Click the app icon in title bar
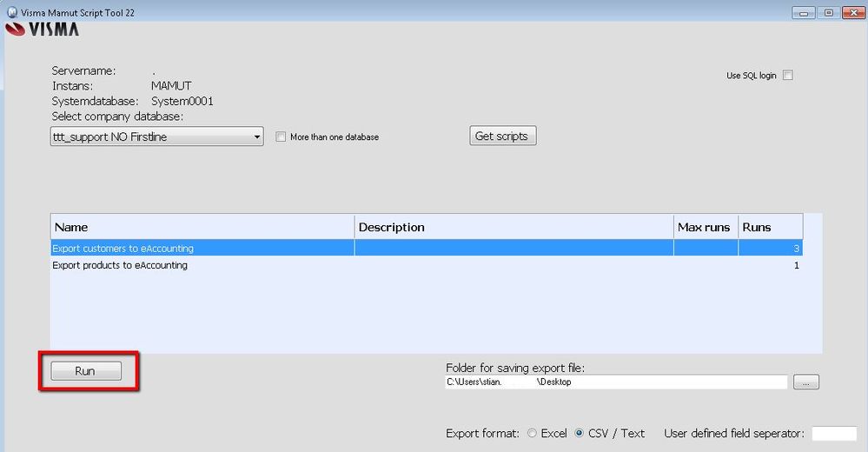868x452 pixels. click(12, 12)
